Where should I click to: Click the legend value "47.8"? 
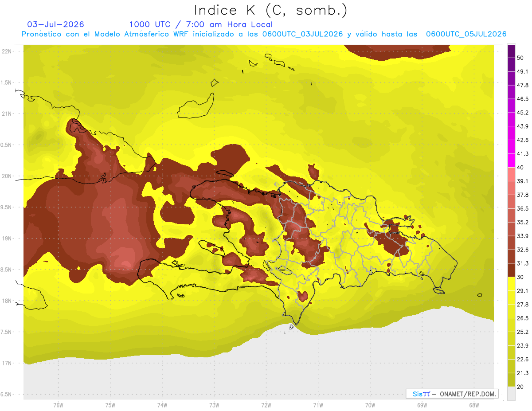(523, 86)
